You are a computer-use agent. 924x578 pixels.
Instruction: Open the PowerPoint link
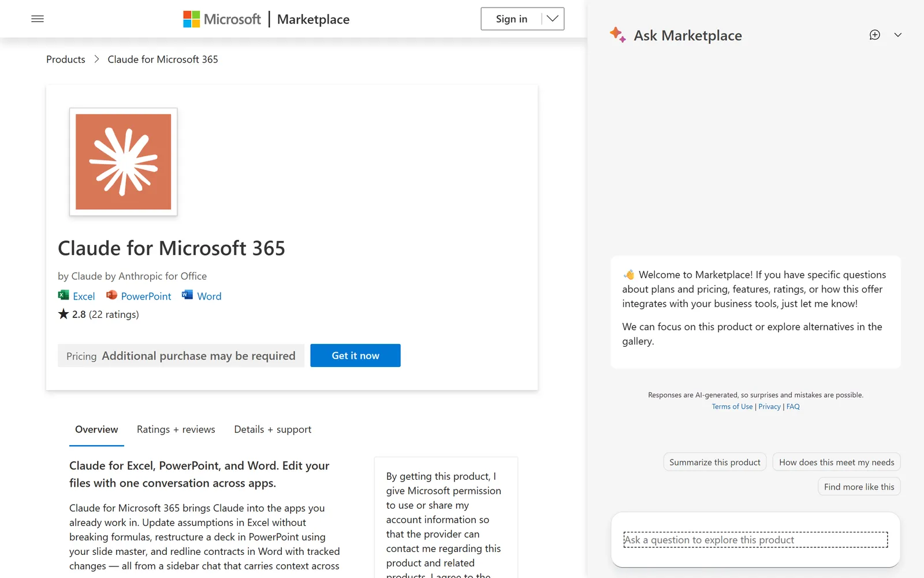pos(146,296)
